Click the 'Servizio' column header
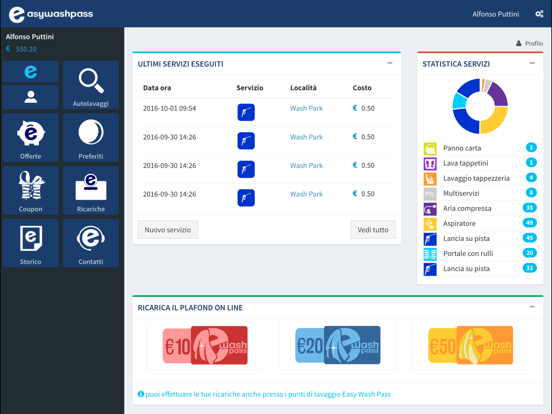The height and width of the screenshot is (414, 552). 250,88
